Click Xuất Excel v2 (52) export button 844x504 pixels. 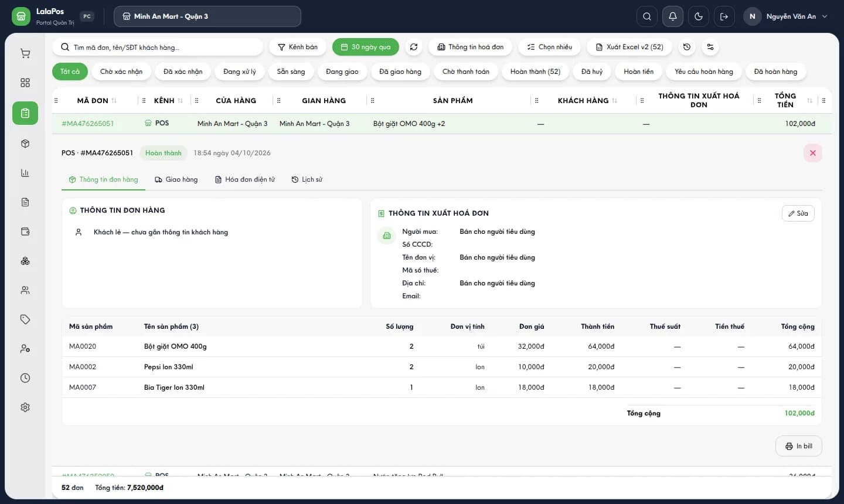point(629,47)
